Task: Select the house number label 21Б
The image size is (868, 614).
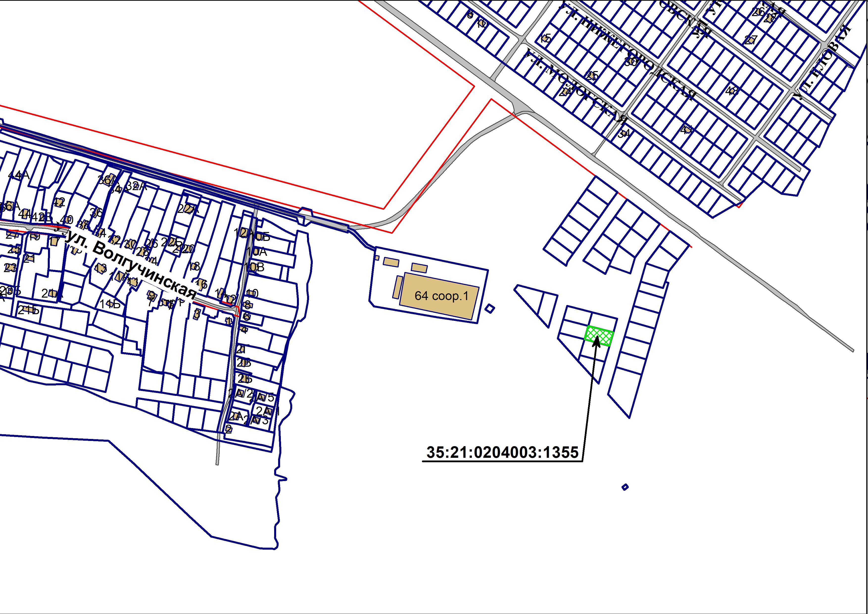Action: tap(29, 310)
